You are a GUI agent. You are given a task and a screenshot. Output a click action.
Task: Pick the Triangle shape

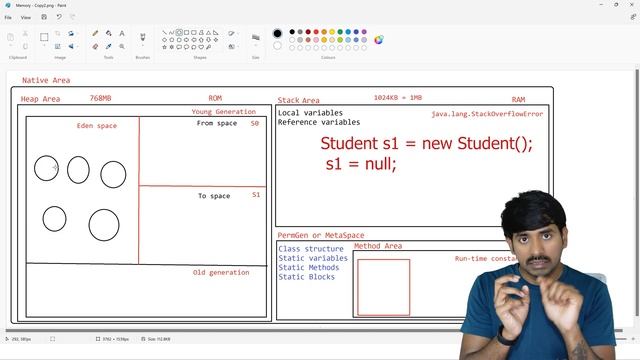click(x=209, y=32)
